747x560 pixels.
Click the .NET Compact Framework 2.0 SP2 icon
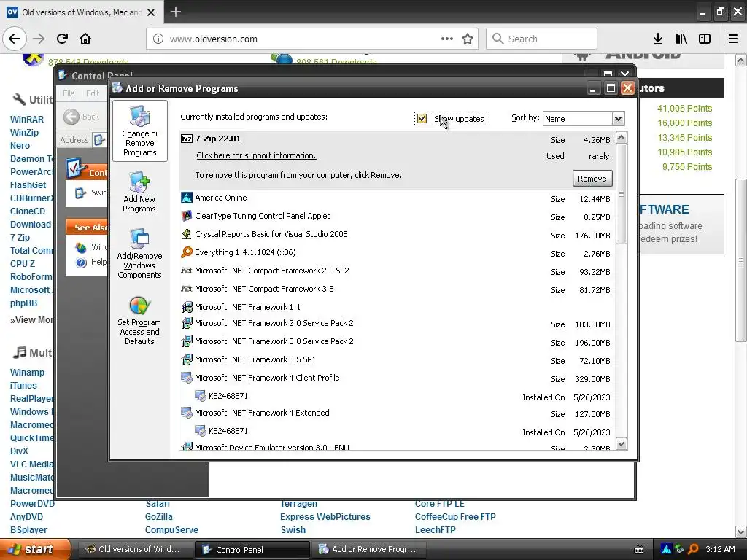(x=187, y=271)
